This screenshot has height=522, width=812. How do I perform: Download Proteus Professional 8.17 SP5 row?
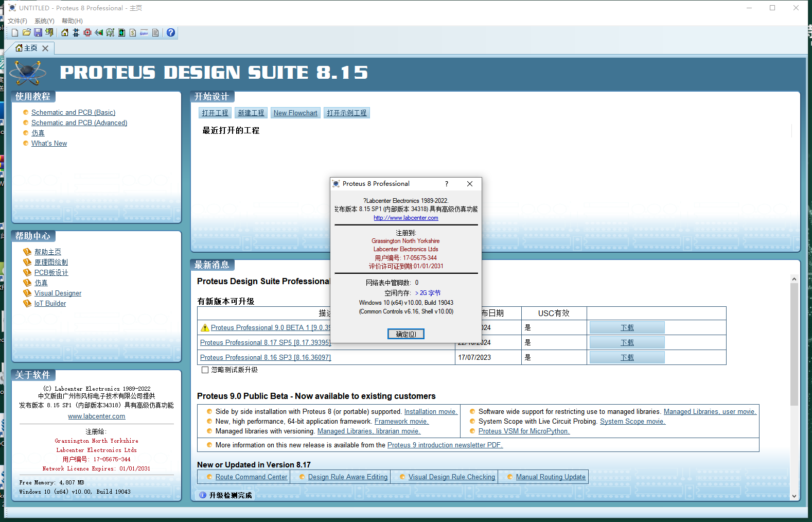coord(627,342)
